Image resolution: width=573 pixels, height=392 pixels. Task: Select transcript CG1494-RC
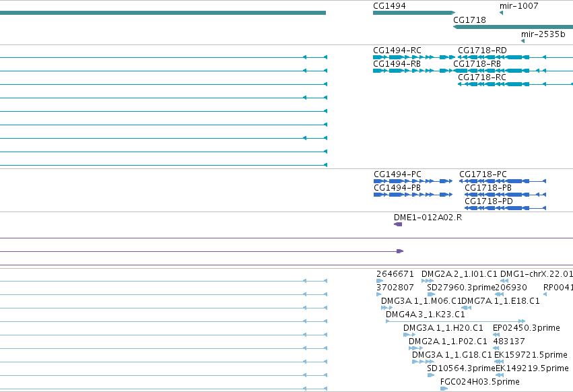(414, 57)
